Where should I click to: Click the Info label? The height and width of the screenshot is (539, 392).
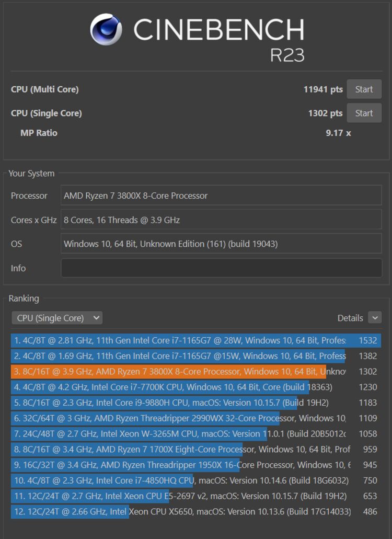[x=18, y=268]
